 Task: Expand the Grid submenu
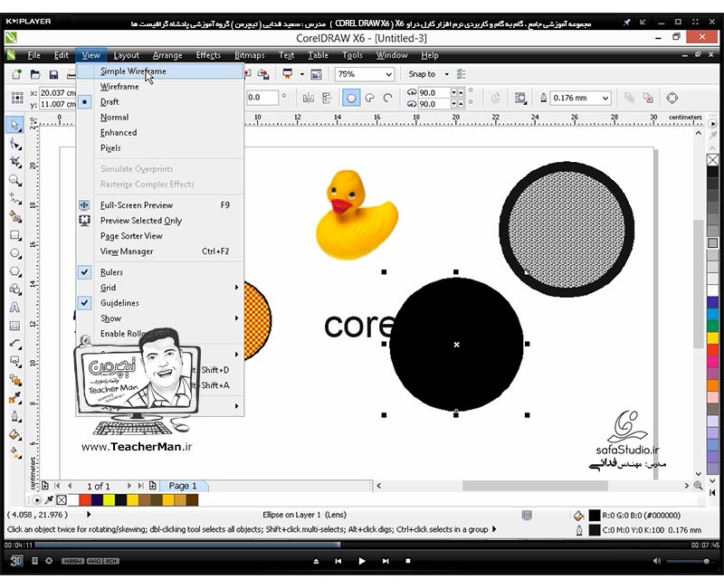coord(160,288)
